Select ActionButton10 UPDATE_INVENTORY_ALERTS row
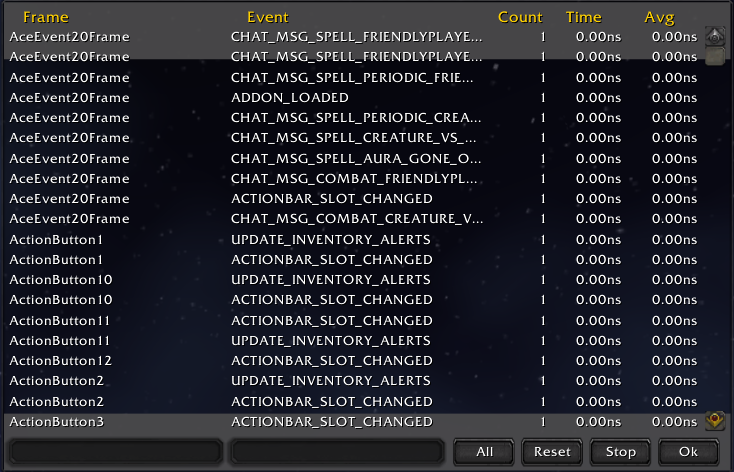The width and height of the screenshot is (734, 472). [330, 280]
